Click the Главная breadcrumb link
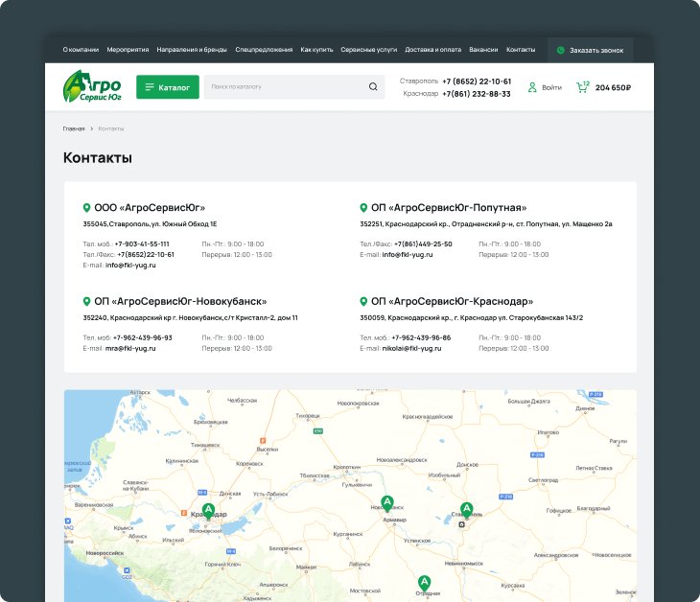Viewport: 700px width, 602px height. tap(74, 128)
